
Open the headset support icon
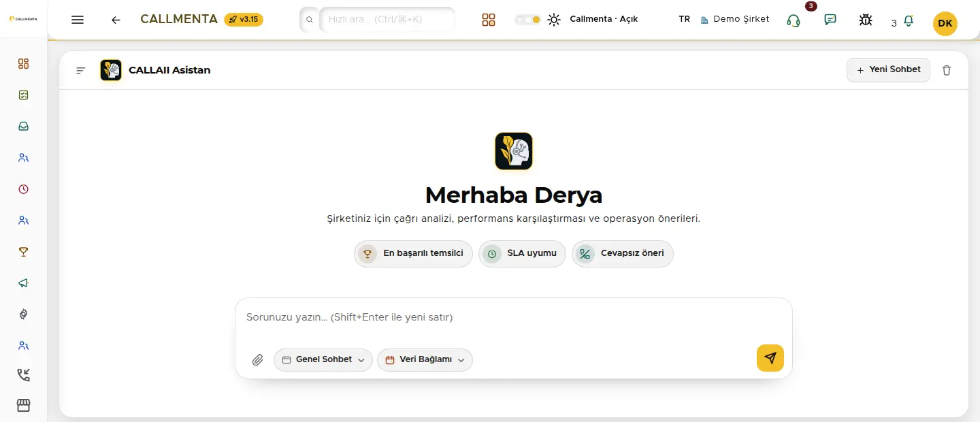pyautogui.click(x=793, y=20)
